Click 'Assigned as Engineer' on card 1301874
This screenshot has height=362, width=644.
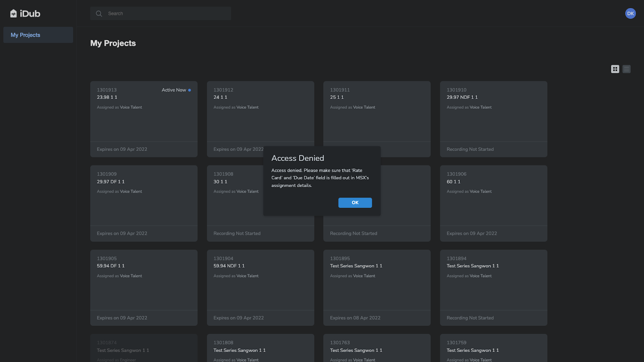(116, 360)
